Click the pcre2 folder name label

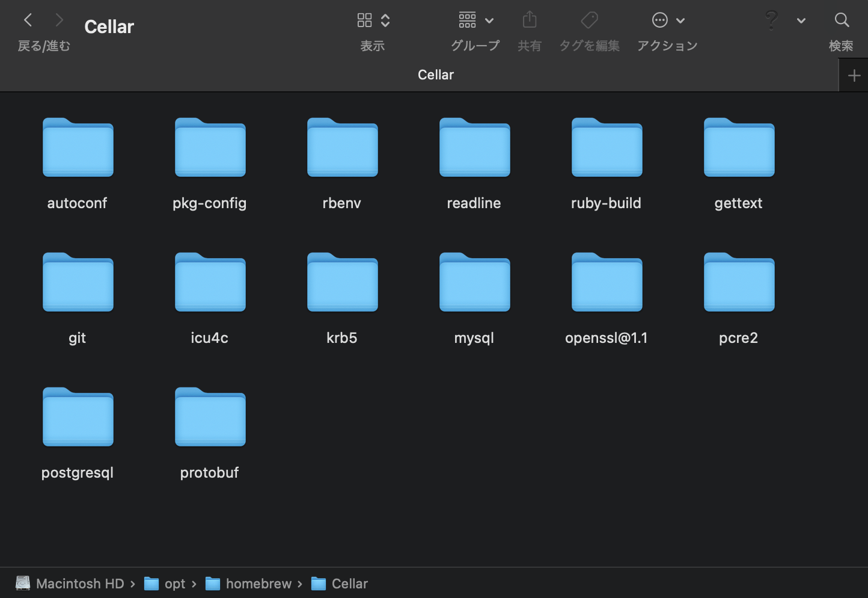(x=738, y=339)
